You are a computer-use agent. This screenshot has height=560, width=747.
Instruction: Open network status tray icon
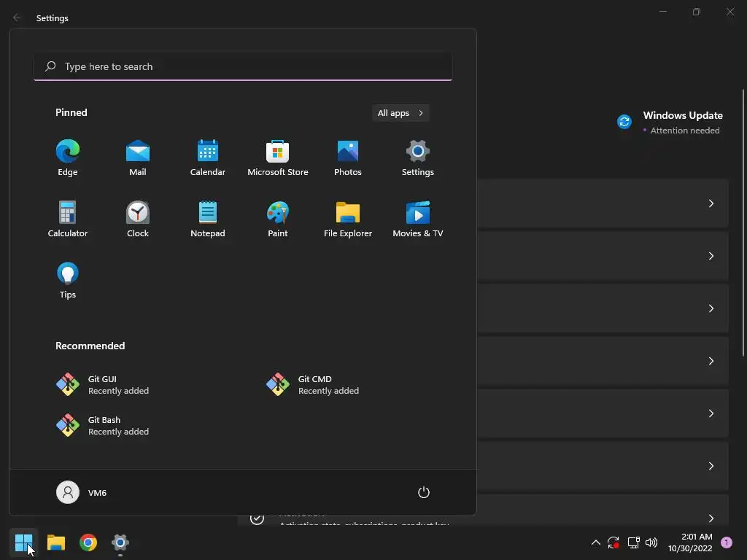(633, 542)
